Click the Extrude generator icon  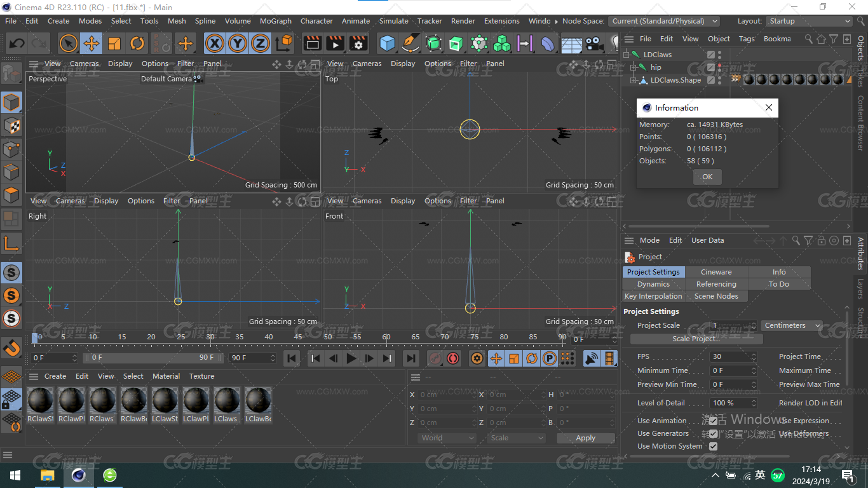pyautogui.click(x=456, y=43)
